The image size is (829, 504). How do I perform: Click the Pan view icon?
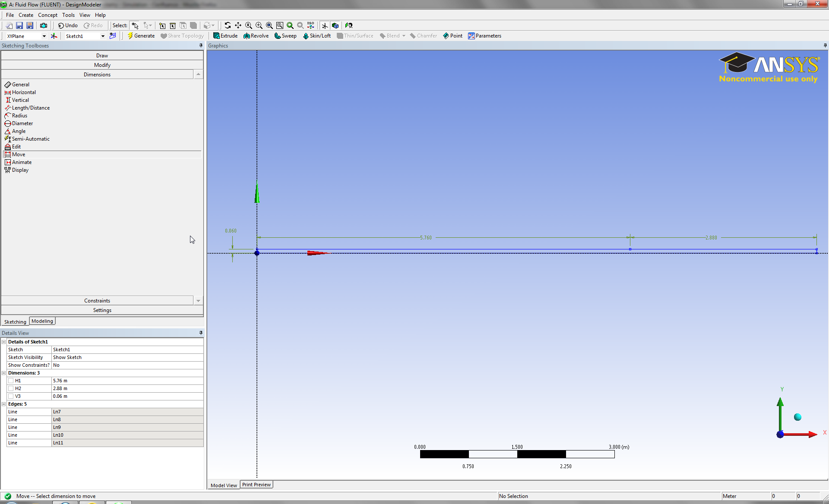238,25
